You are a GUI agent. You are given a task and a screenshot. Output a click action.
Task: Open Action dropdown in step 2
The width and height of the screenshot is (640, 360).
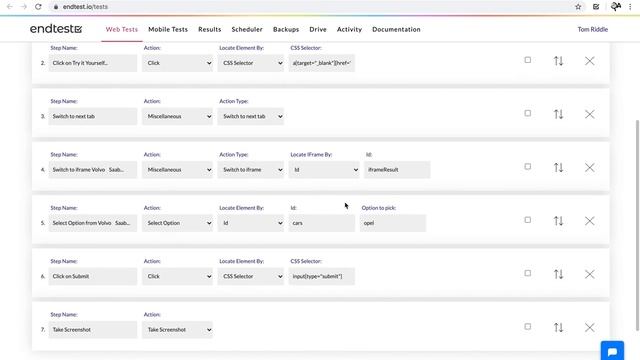[x=177, y=63]
